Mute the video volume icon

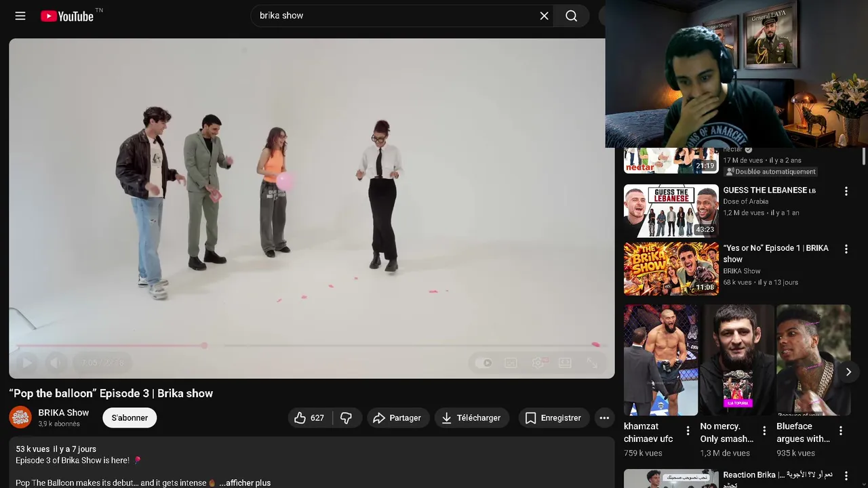coord(56,363)
